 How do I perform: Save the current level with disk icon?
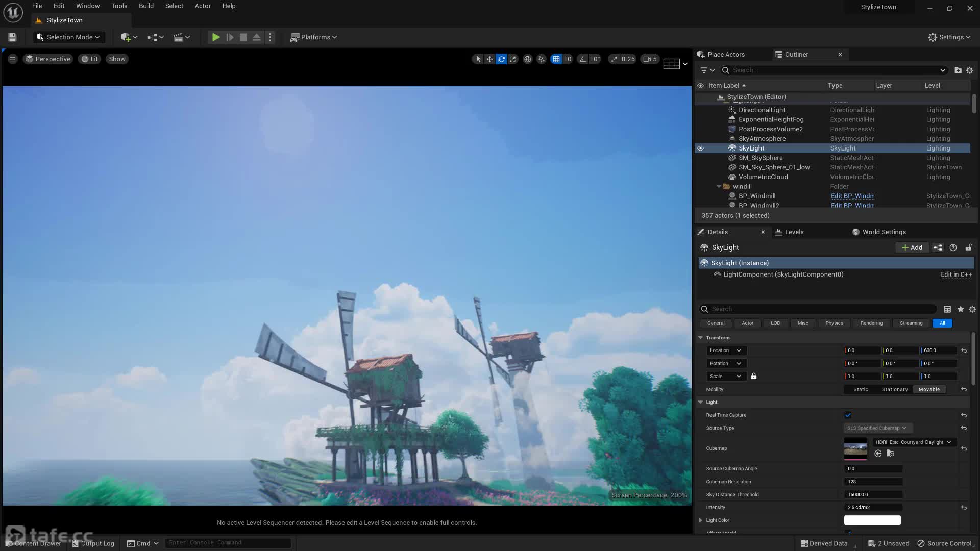12,37
